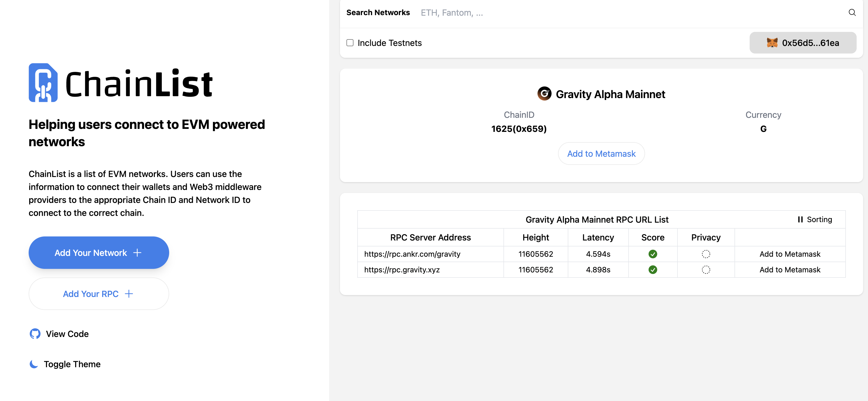Click the ChainList chain-link logo icon

pos(43,83)
